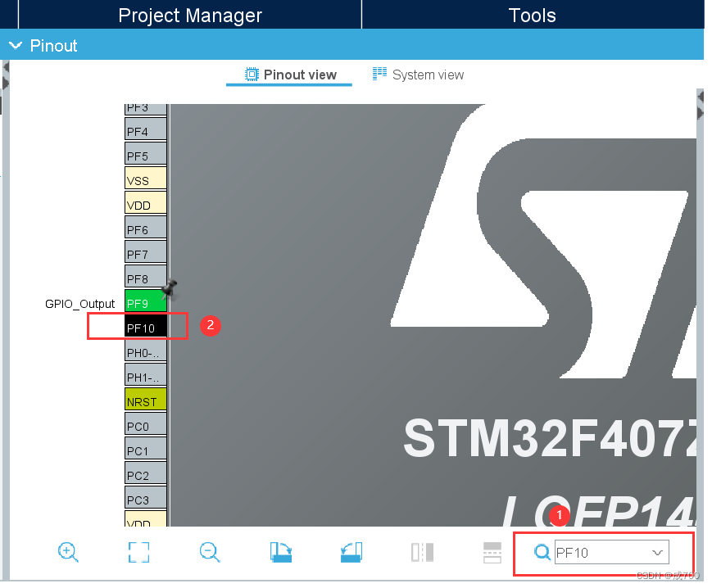Click the GPIO_Output label beside PF9
712x588 pixels.
(x=80, y=304)
